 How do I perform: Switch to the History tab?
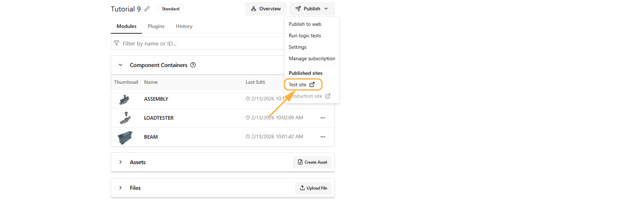tap(184, 26)
